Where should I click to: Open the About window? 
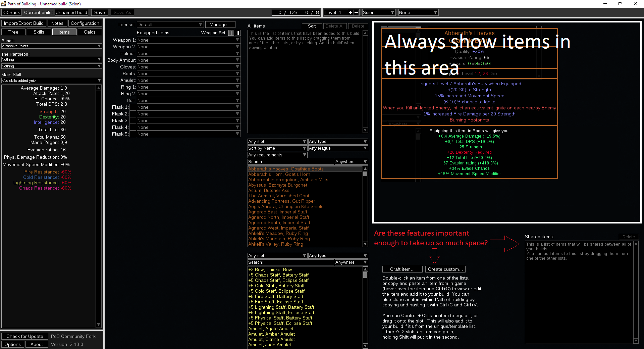click(x=37, y=344)
